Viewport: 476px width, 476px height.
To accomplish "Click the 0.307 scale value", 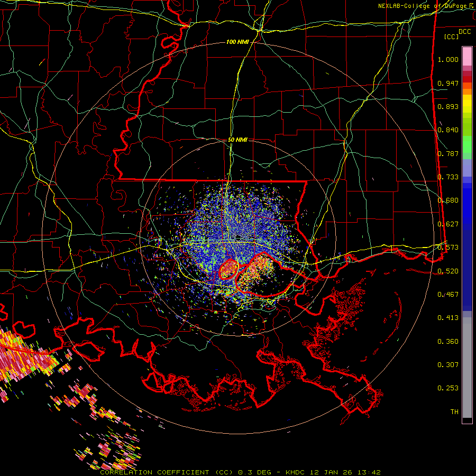I will (x=448, y=365).
